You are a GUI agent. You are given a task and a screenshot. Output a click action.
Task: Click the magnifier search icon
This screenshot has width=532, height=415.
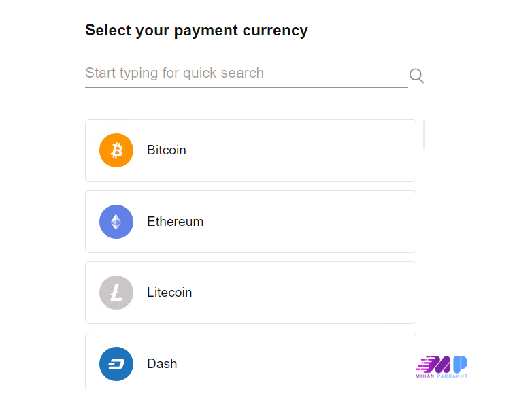click(x=416, y=76)
